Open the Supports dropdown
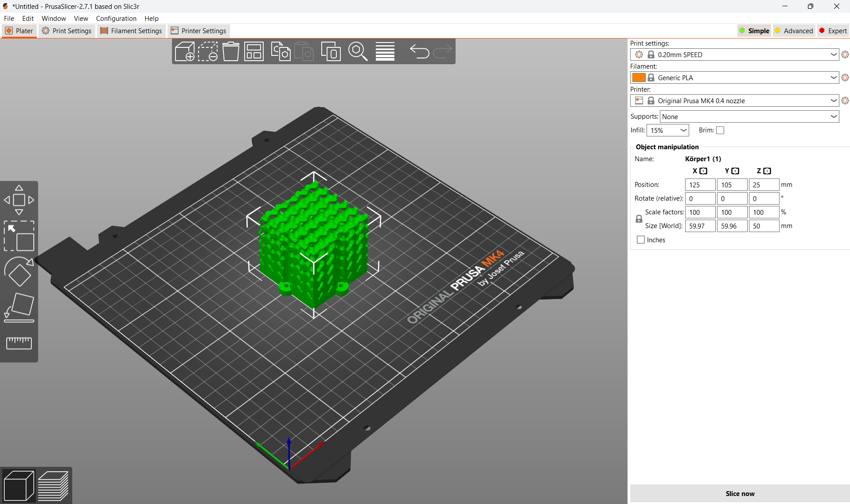 [749, 116]
